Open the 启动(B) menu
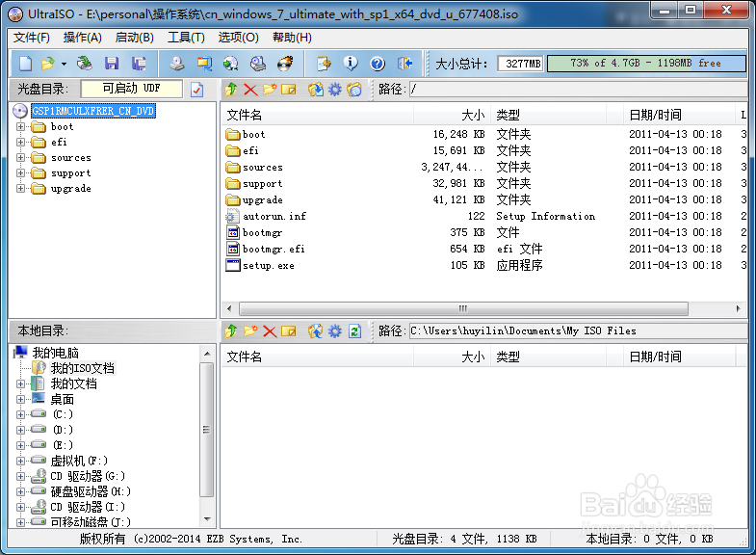 [x=135, y=38]
